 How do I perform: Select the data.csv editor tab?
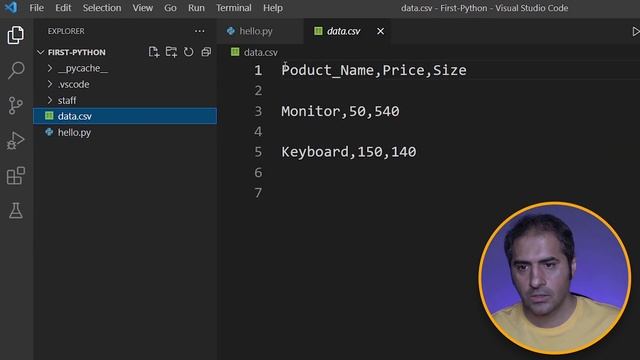point(347,31)
